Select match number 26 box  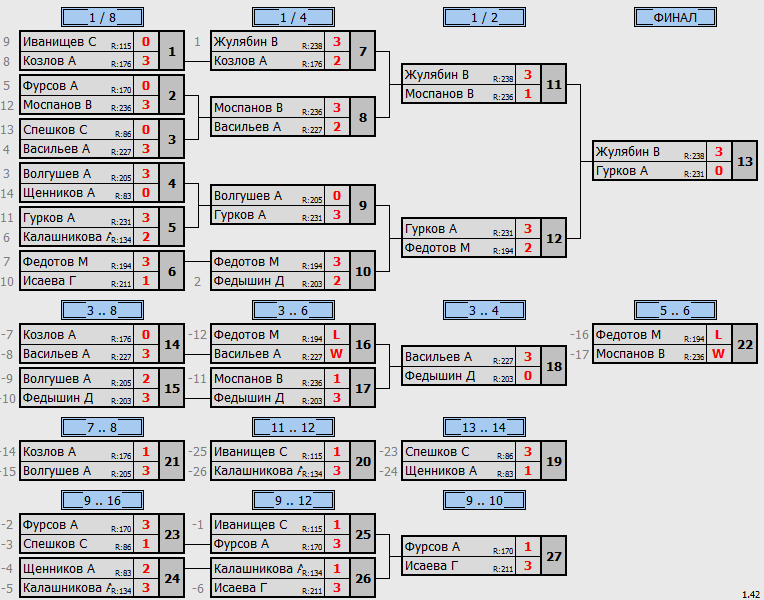[363, 579]
